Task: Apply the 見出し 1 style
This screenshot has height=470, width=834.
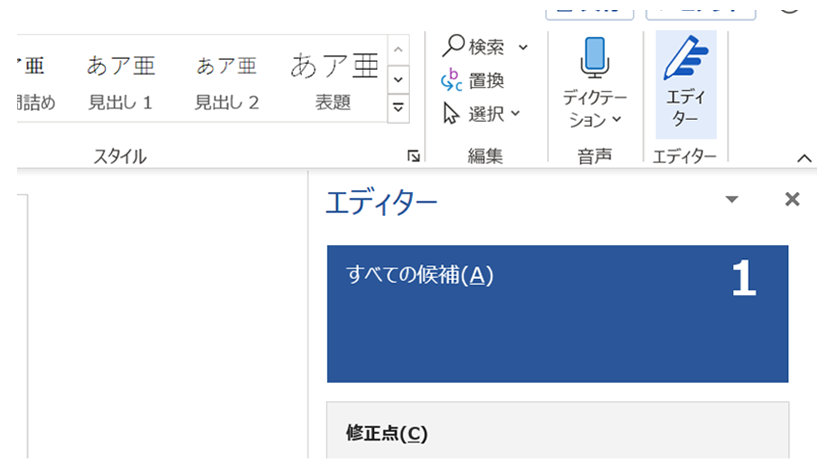Action: coord(121,82)
